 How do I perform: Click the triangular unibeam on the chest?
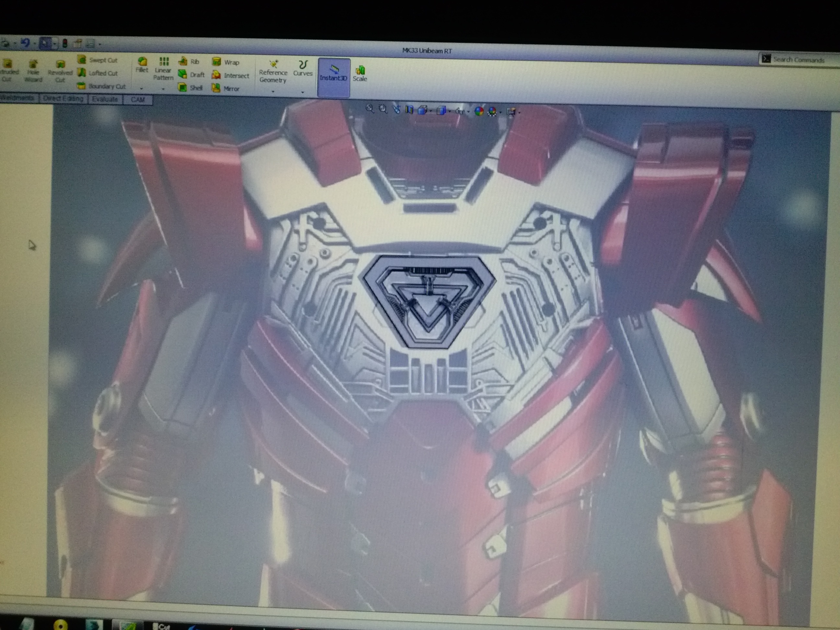tap(429, 301)
